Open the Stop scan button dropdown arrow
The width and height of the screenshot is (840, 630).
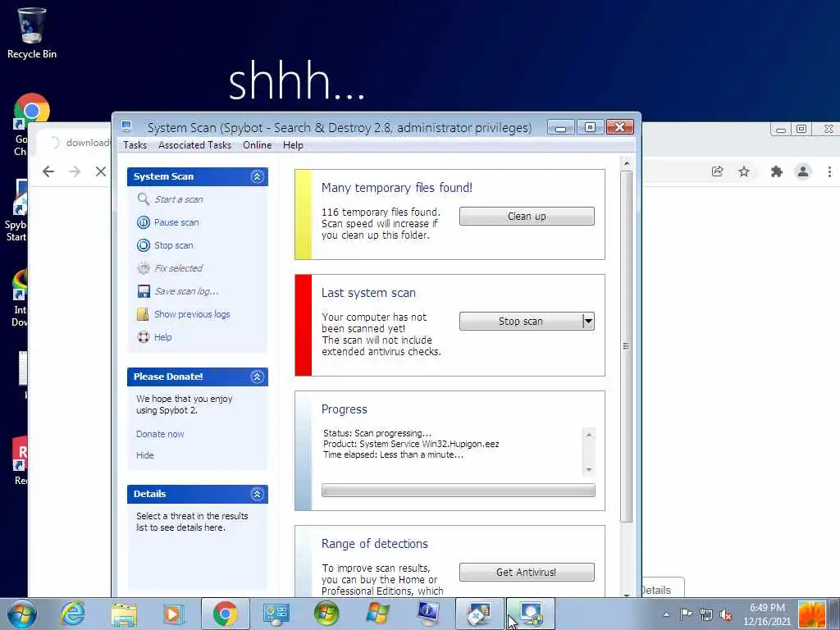(x=588, y=322)
